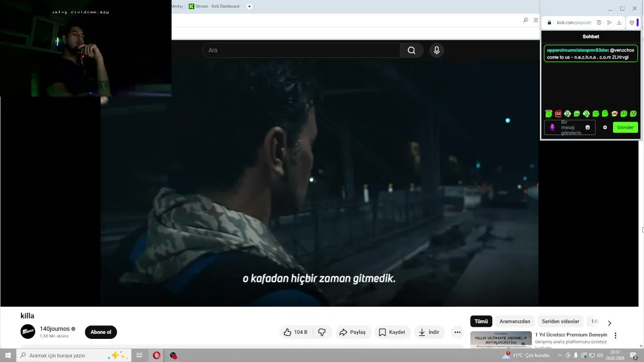This screenshot has height=362, width=644.
Task: Click the video title 'killa'
Action: click(x=27, y=316)
